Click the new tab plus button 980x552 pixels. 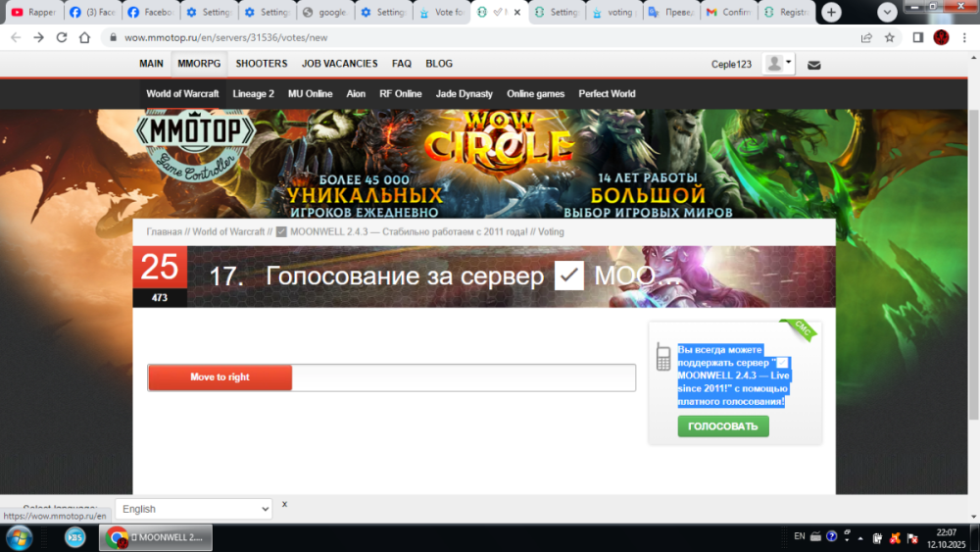tap(831, 13)
